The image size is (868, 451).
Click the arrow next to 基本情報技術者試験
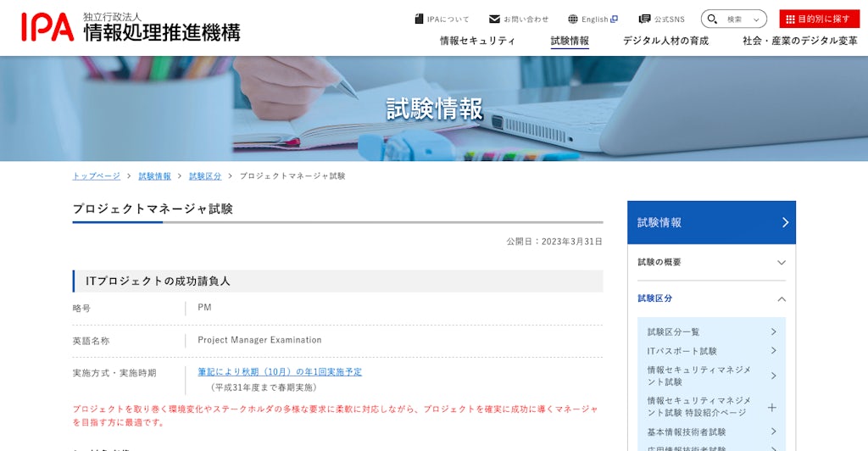tap(773, 432)
